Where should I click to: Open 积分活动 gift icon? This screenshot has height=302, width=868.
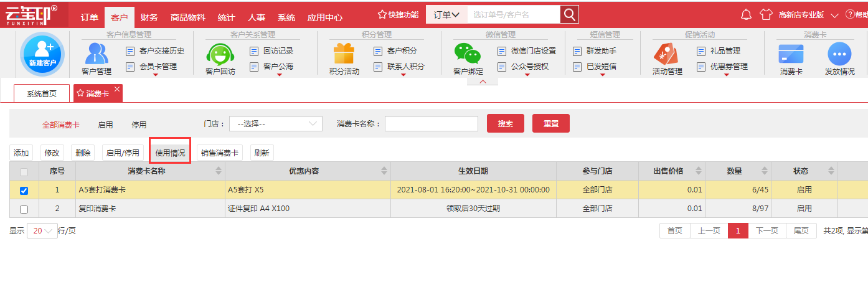coord(344,54)
